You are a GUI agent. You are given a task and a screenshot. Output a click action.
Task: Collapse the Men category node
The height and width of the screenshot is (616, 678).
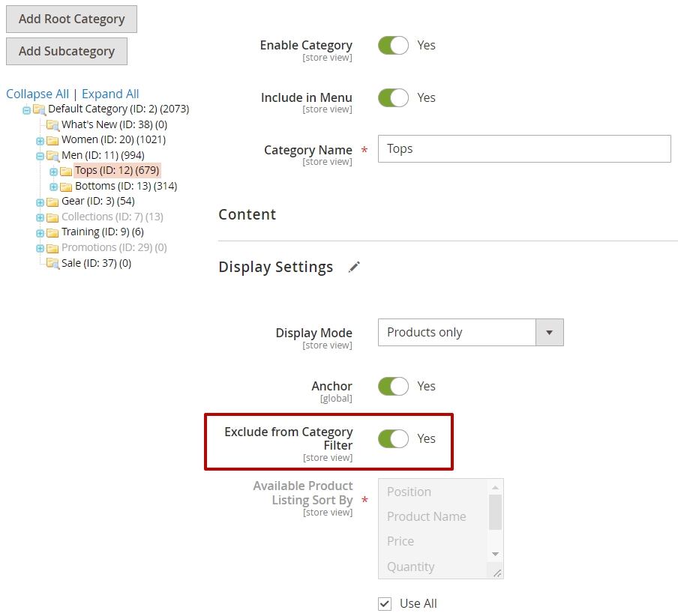[x=40, y=156]
